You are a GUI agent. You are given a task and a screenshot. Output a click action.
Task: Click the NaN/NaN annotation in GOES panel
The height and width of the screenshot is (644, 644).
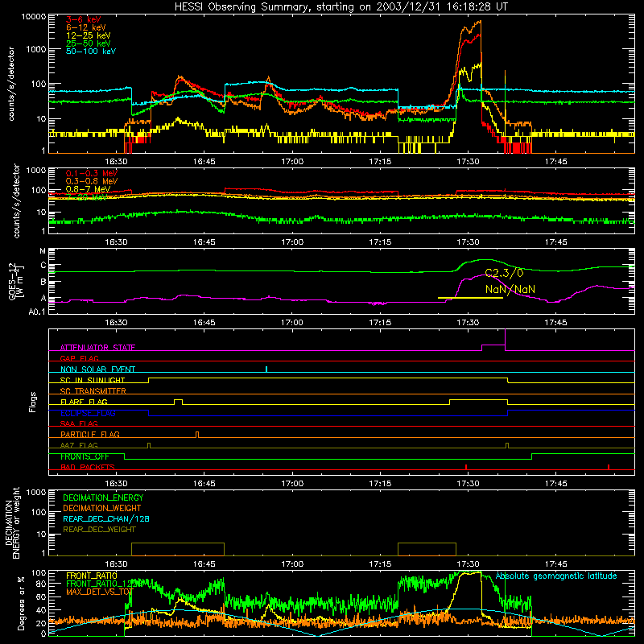coord(510,290)
